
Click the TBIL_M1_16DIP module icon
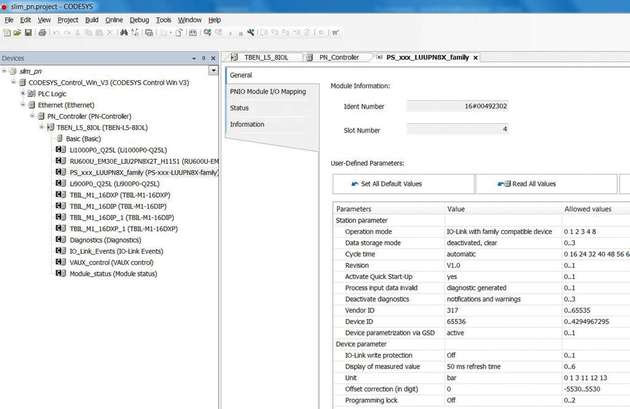[x=61, y=206]
